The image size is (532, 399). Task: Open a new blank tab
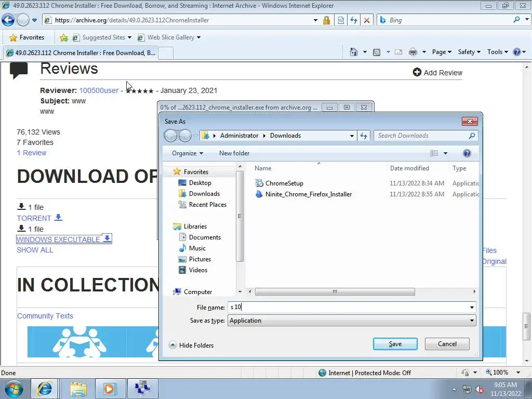[166, 54]
